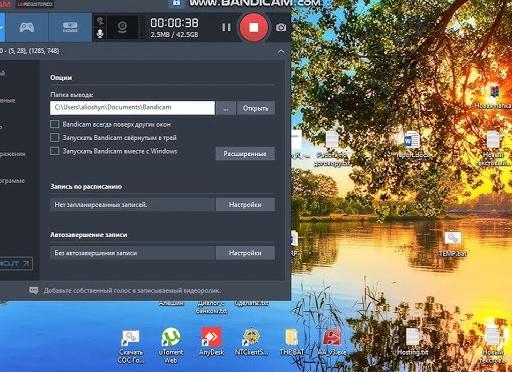Toggle the webcam overlay icon
Viewport: 512px width, 372px height.
pos(122,27)
